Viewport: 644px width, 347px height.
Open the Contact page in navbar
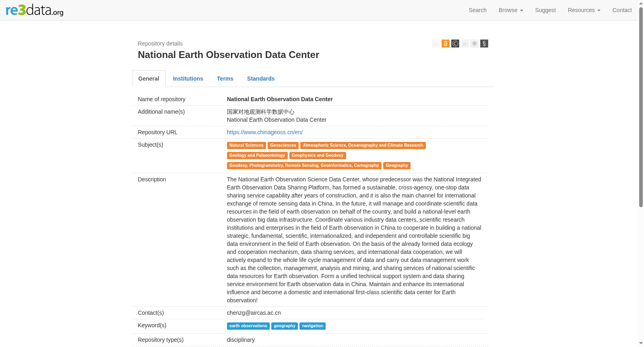(622, 10)
